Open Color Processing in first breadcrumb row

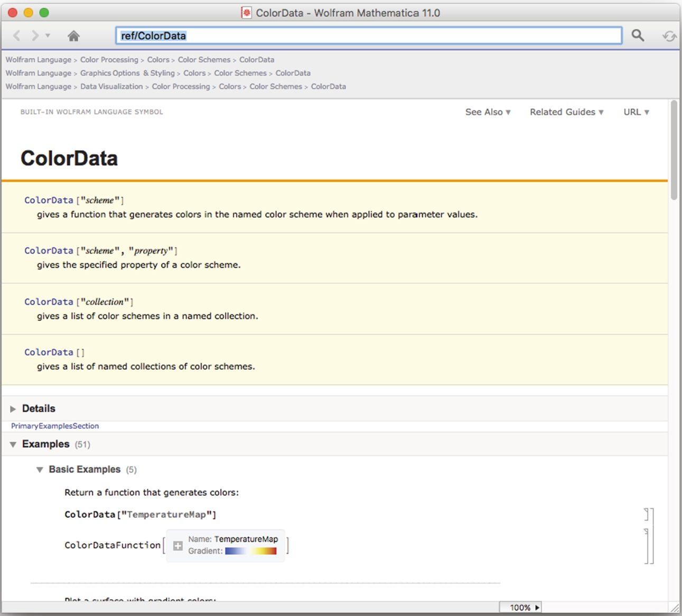point(109,60)
